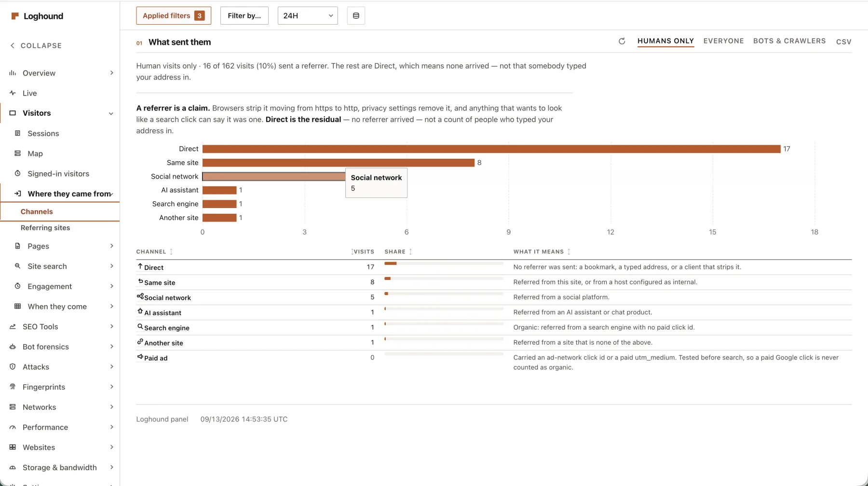Click the Sessions sidebar icon
Screen dimensions: 868x486
[x=18, y=133]
